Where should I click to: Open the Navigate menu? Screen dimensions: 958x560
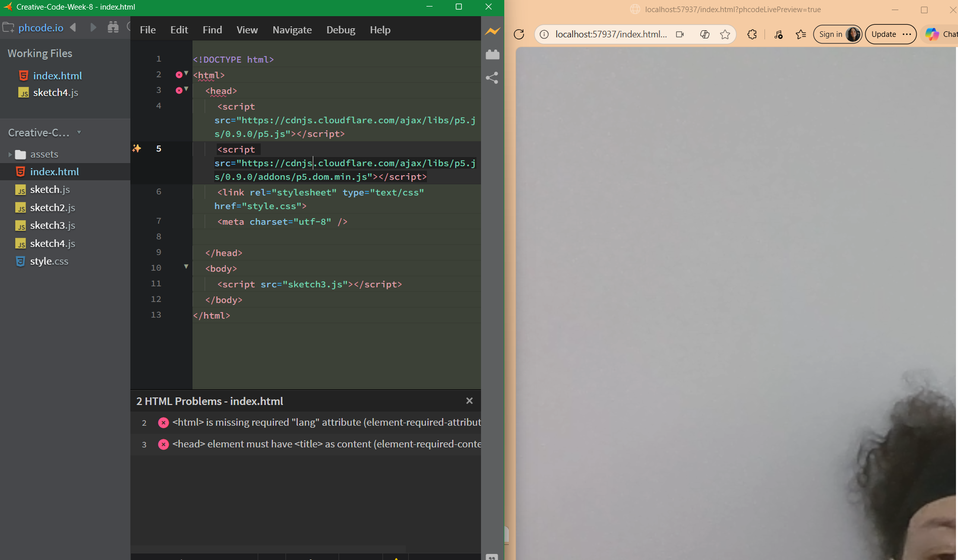(x=292, y=30)
